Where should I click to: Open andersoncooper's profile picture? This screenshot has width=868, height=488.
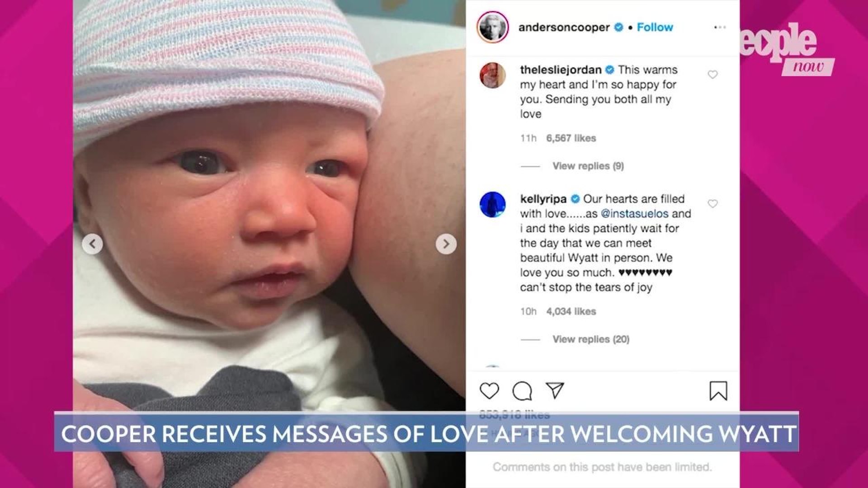492,27
